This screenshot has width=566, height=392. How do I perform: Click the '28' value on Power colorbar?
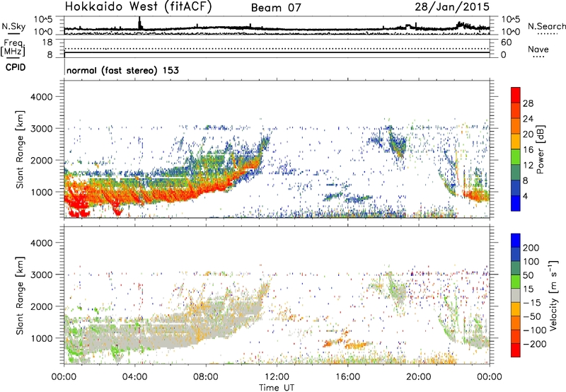(x=528, y=103)
